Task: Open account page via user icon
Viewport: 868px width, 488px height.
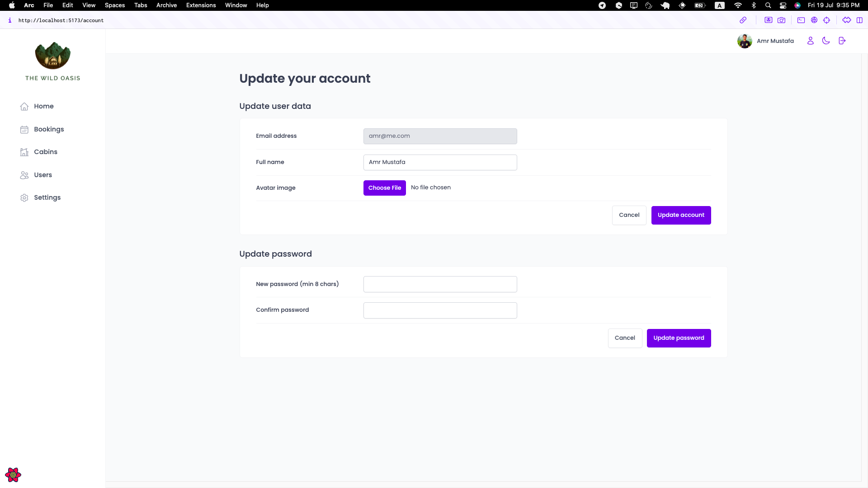Action: pyautogui.click(x=810, y=41)
